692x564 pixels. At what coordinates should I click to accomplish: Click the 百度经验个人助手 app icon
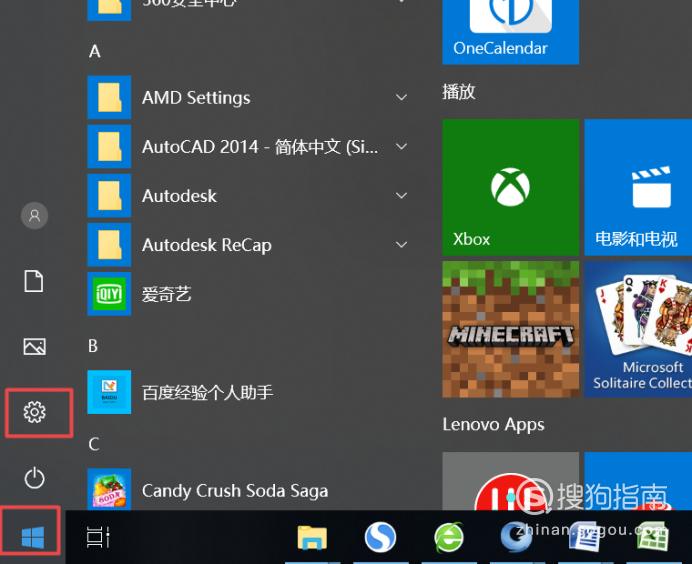click(109, 392)
